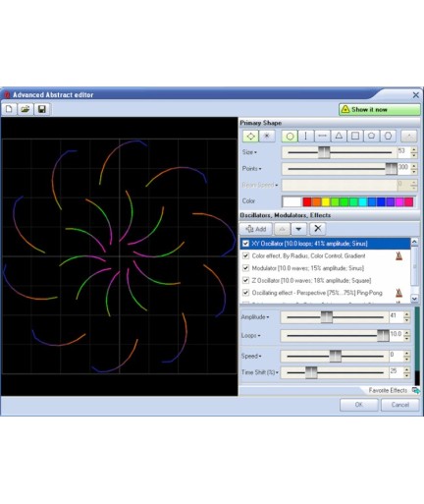The image size is (424, 504).
Task: Expand the Amplitude parameter dropdown
Action: (268, 317)
